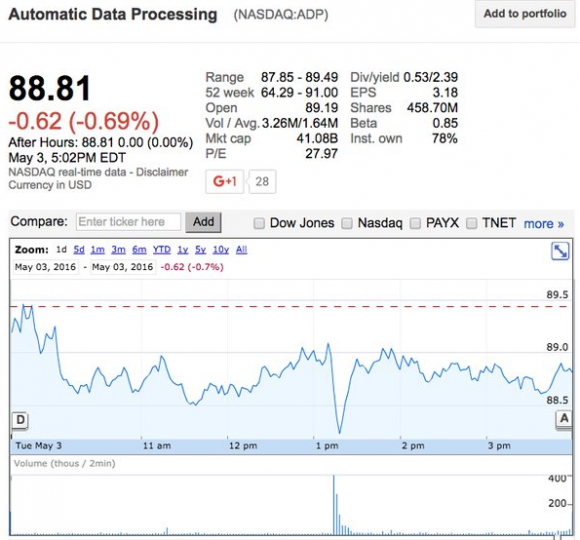Click the Add to portfolio button

click(x=525, y=14)
